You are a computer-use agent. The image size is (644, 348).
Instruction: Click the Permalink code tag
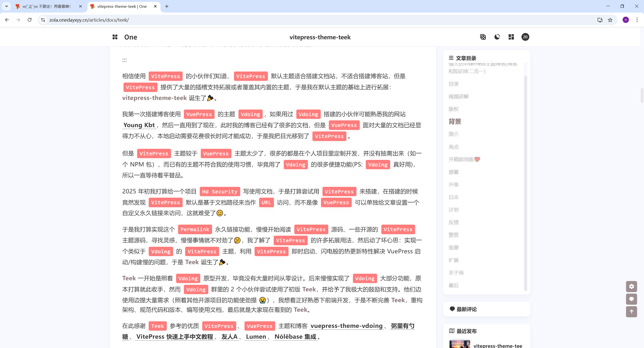(195, 229)
